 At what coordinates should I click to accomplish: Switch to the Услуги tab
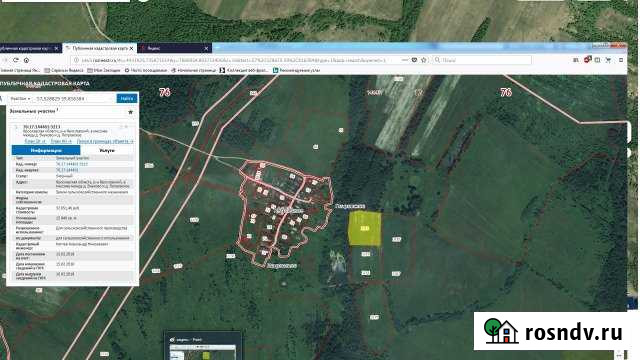pos(107,150)
